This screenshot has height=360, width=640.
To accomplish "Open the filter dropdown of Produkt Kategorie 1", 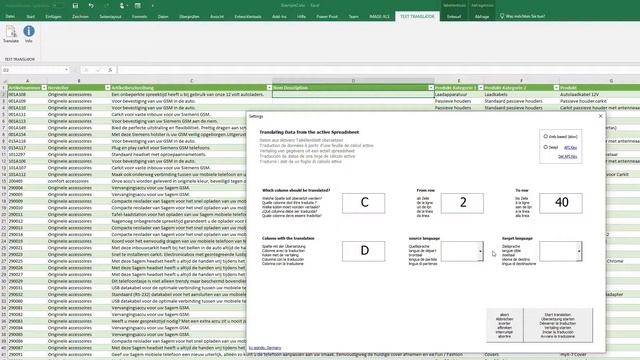I will 480,88.
